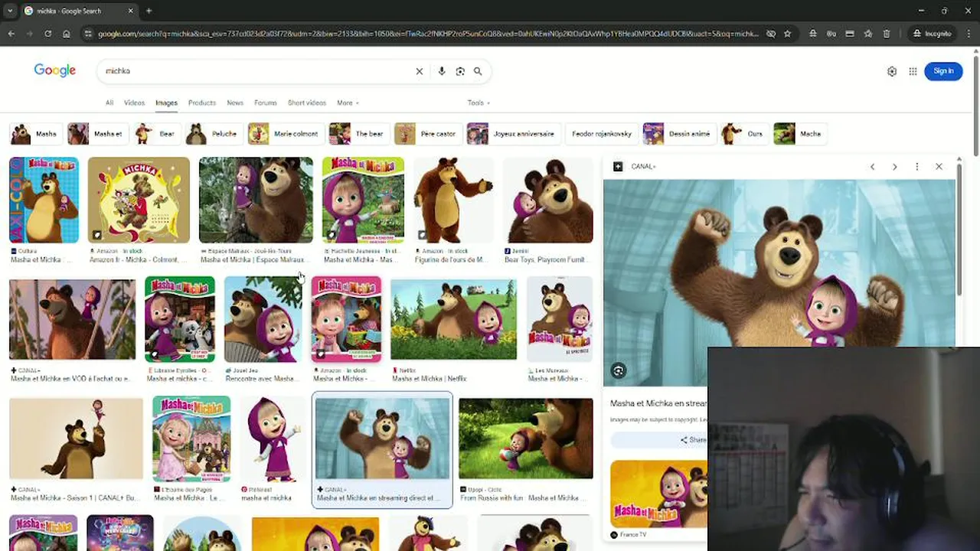Open From Russia with fun image result
This screenshot has width=980, height=551.
[x=526, y=439]
